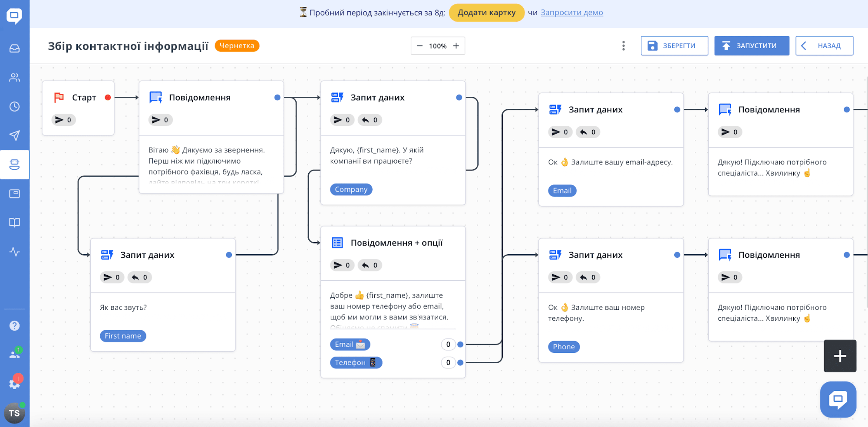868x427 pixels.
Task: Open the live chat widget button
Action: pyautogui.click(x=838, y=400)
